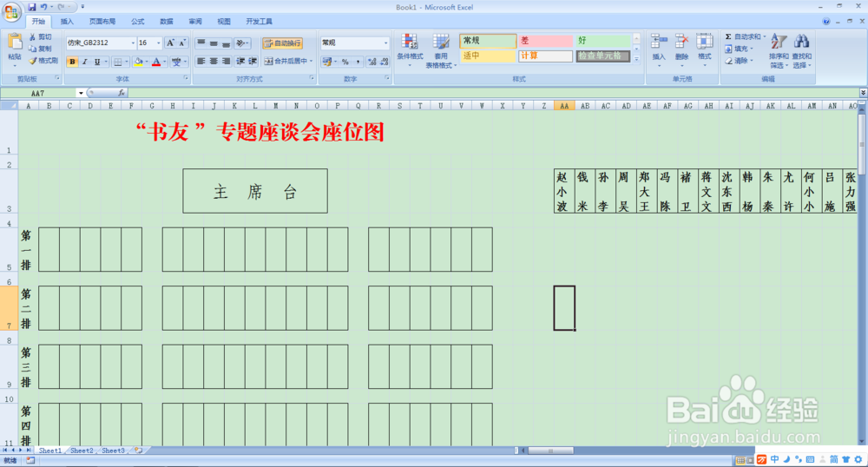Toggle Wrap Text (自动换行)
The height and width of the screenshot is (467, 868).
click(x=282, y=43)
